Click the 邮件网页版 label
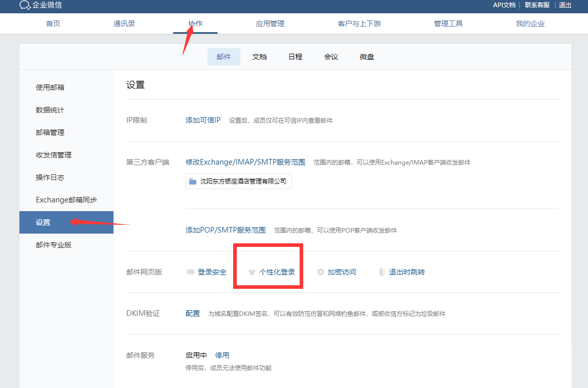The width and height of the screenshot is (588, 388). [x=144, y=272]
